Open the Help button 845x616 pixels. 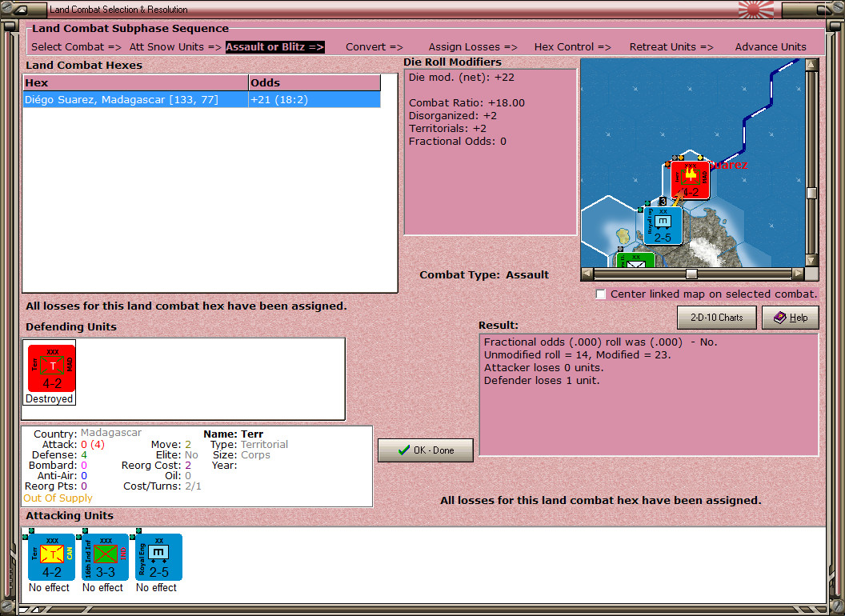(x=791, y=318)
